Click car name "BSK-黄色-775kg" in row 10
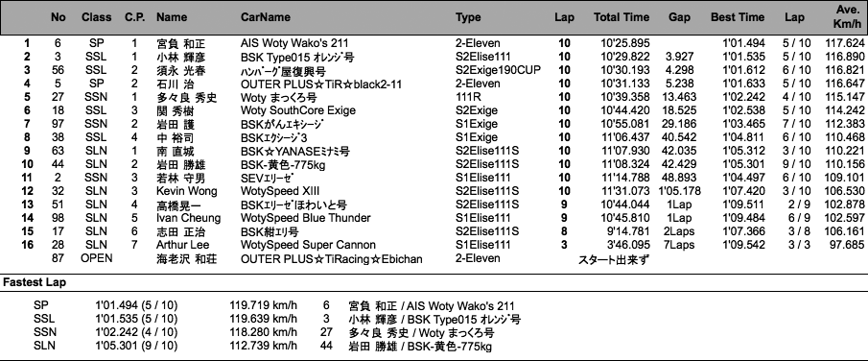Image resolution: width=868 pixels, height=361 pixels. coord(282,165)
